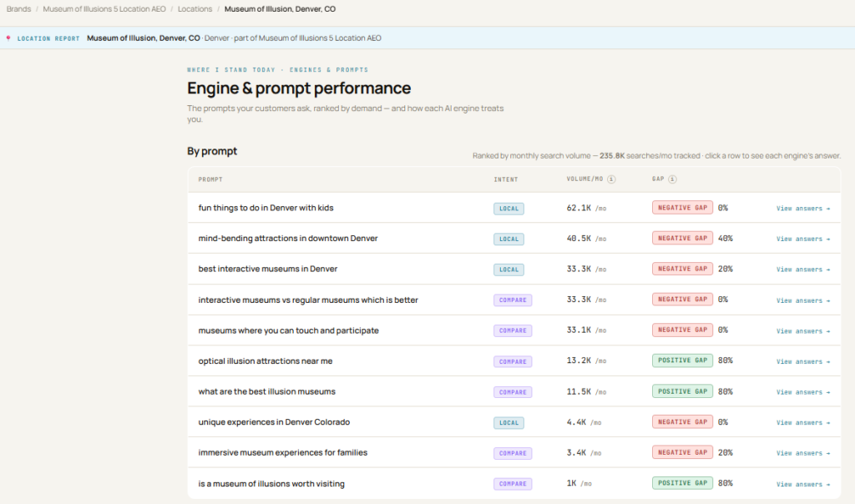Open Brands breadcrumb link
This screenshot has height=504, width=855.
(18, 9)
